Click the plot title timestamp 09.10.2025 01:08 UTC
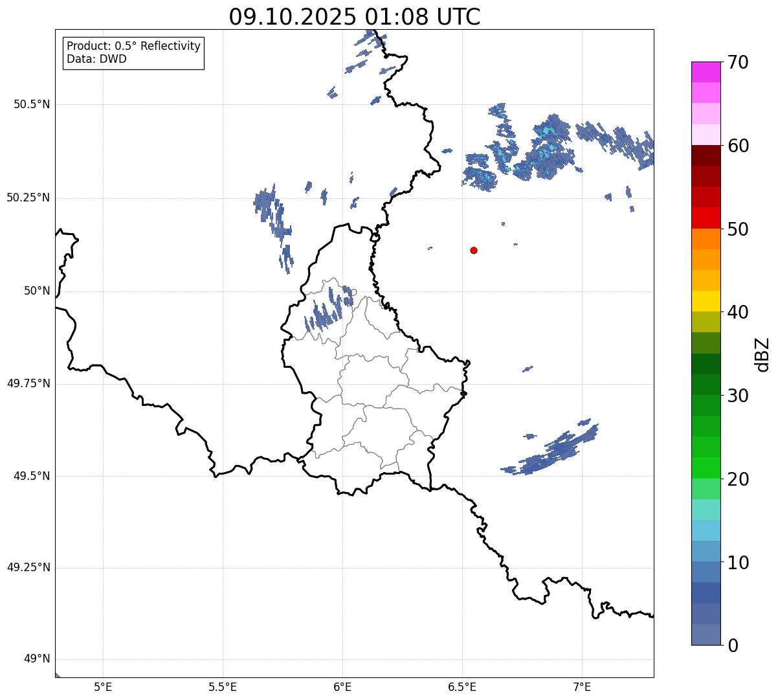The height and width of the screenshot is (700, 778). point(355,17)
